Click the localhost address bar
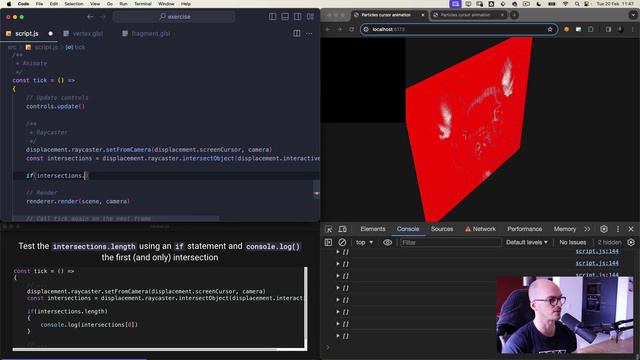640x360 pixels. (459, 29)
